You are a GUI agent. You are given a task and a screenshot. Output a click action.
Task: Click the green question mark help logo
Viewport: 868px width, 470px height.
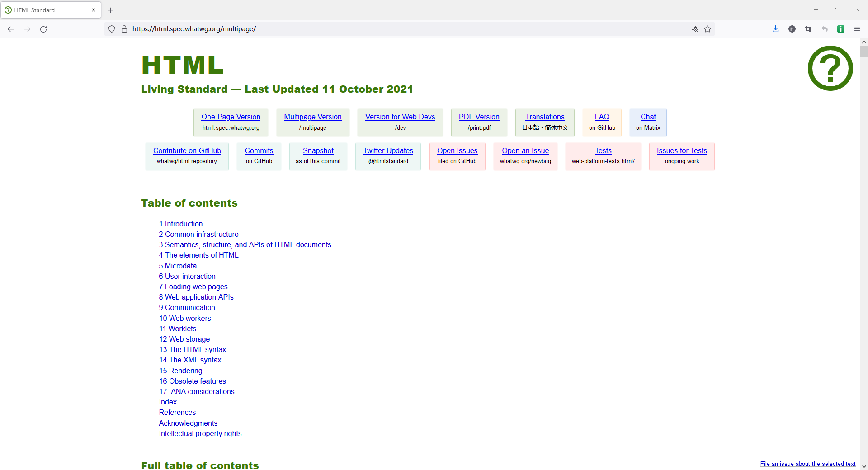pos(830,68)
